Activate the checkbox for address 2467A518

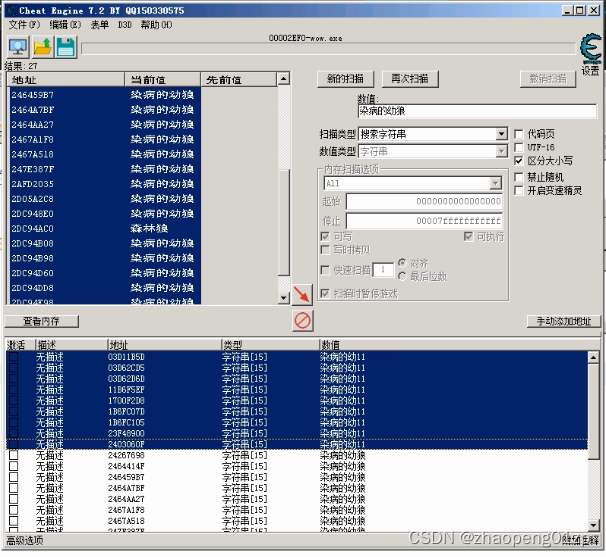coord(14,521)
